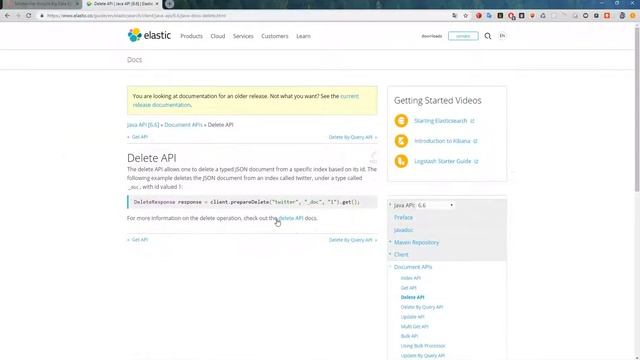Open the Learn menu

coord(303,36)
